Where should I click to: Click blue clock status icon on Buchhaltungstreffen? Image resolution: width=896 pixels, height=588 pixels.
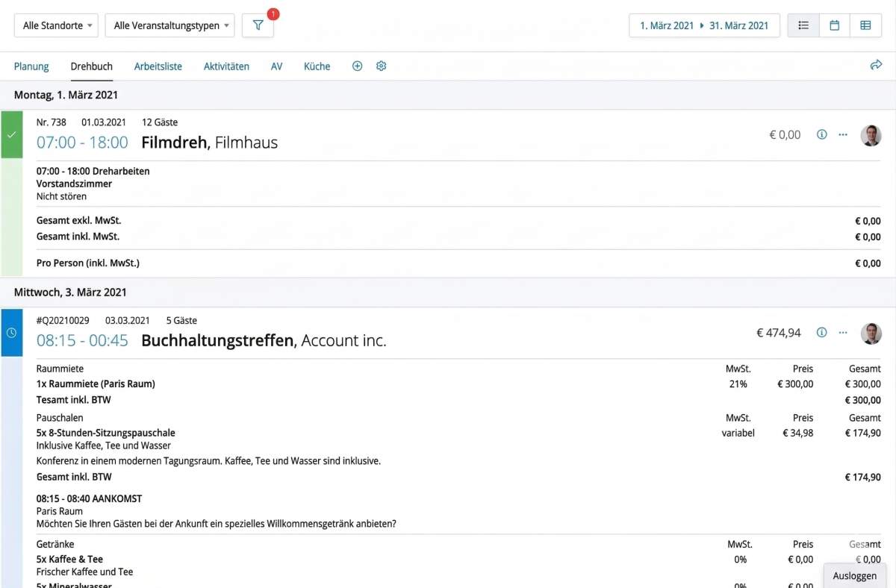(x=11, y=333)
